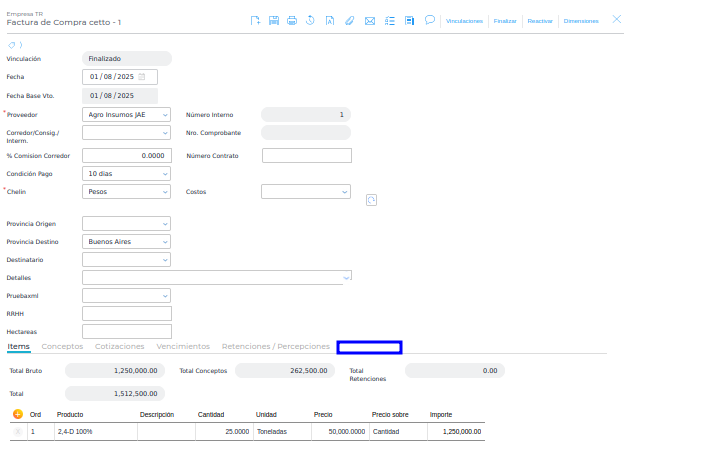Image resolution: width=713 pixels, height=449 pixels.
Task: Open the Retenciones / Percepciones tab
Action: 275,347
